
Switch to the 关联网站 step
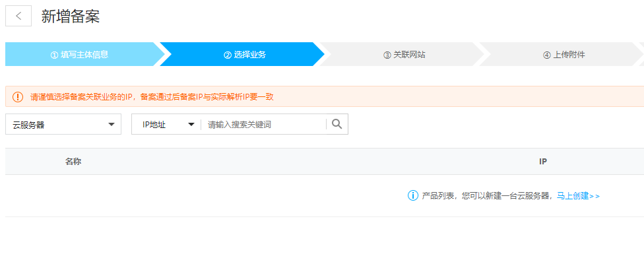pos(404,54)
